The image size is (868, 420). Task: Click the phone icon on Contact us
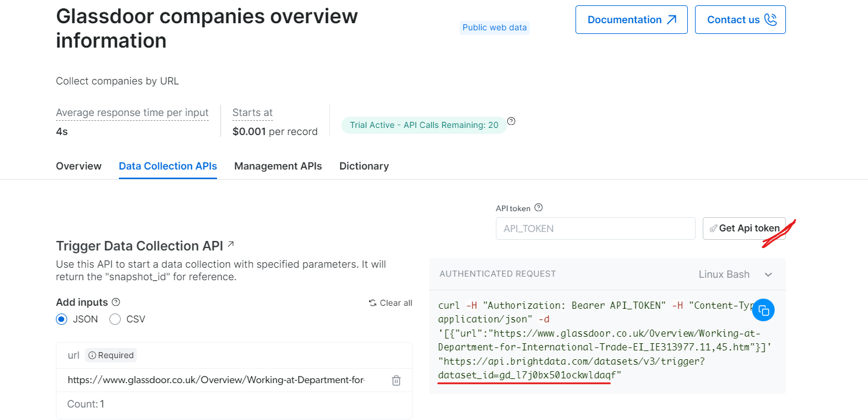pos(770,19)
